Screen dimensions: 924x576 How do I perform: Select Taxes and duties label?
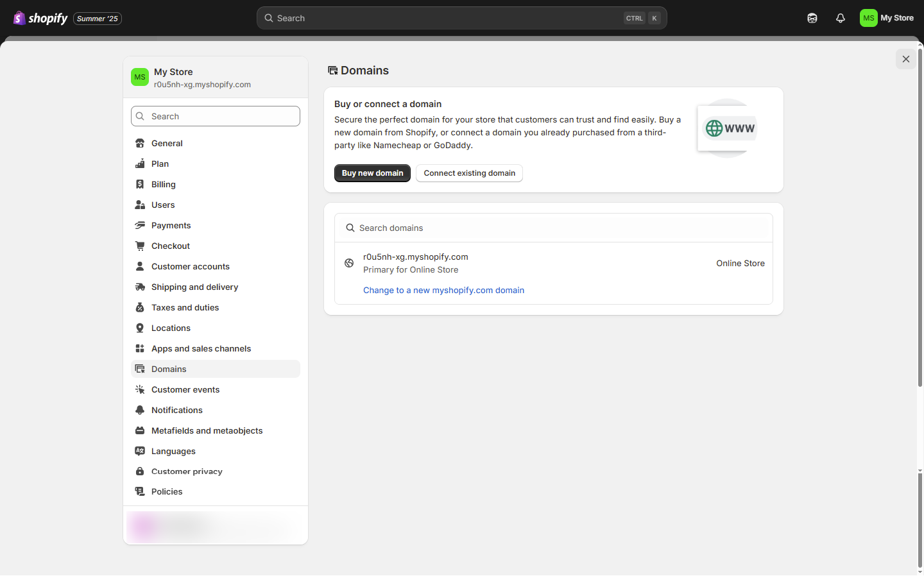185,307
